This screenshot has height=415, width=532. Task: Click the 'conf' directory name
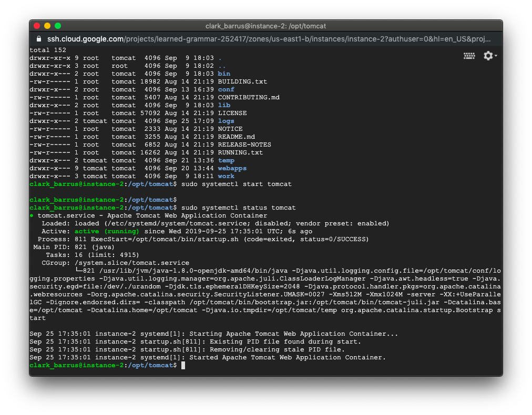[226, 89]
